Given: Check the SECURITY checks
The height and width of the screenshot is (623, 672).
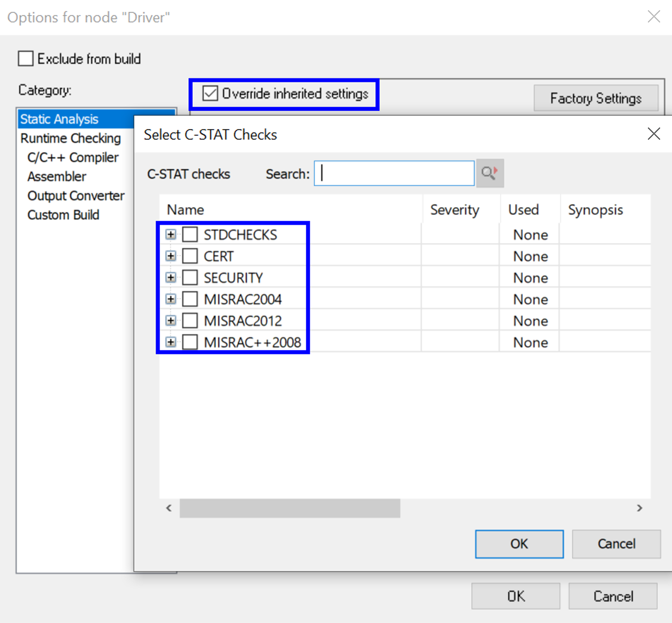Looking at the screenshot, I should [189, 277].
